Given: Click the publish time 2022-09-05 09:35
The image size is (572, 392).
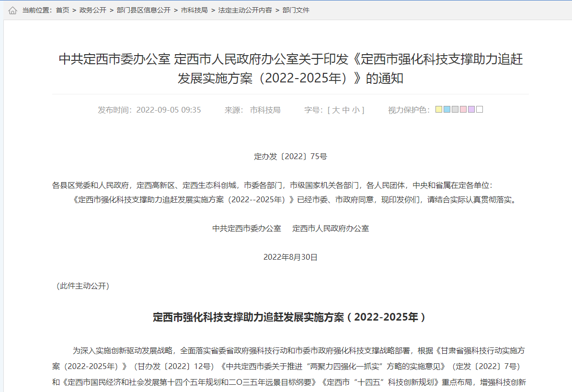Looking at the screenshot, I should coord(168,110).
